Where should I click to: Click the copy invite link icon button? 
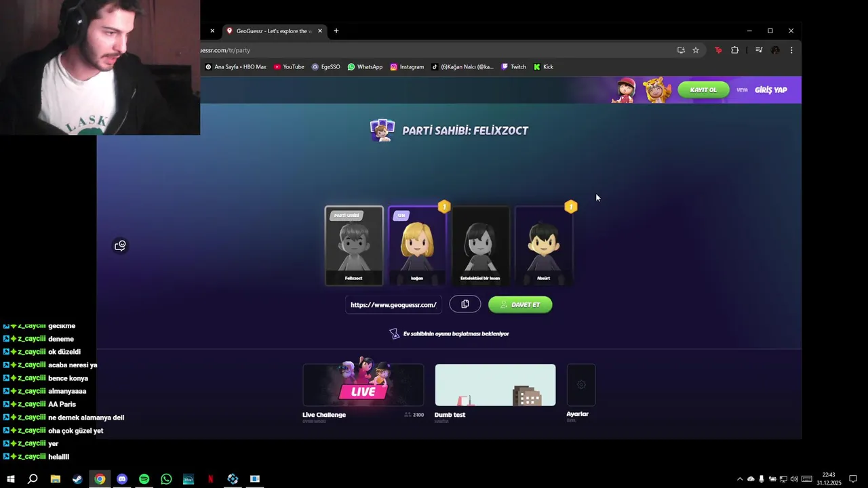465,304
